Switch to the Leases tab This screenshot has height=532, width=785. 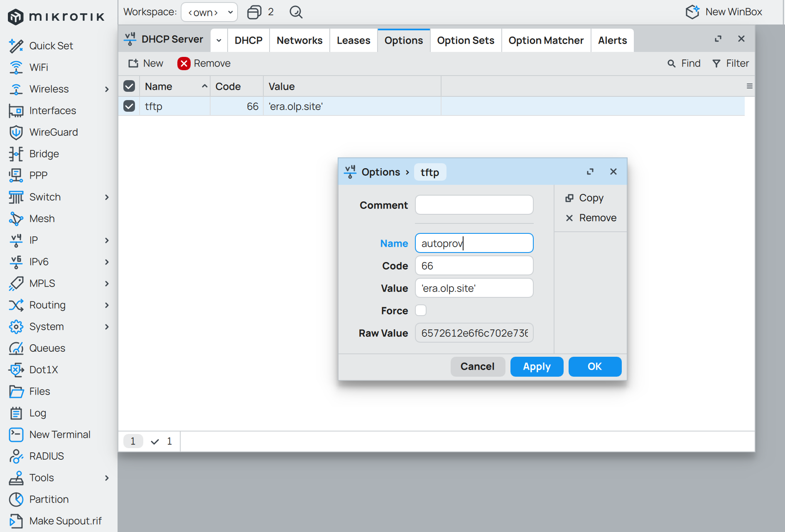point(353,40)
